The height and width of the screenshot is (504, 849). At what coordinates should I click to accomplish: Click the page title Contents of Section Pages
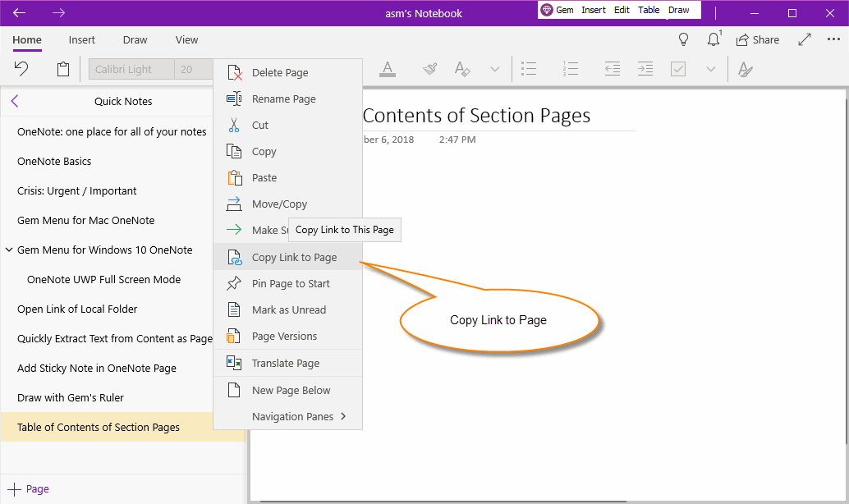476,115
